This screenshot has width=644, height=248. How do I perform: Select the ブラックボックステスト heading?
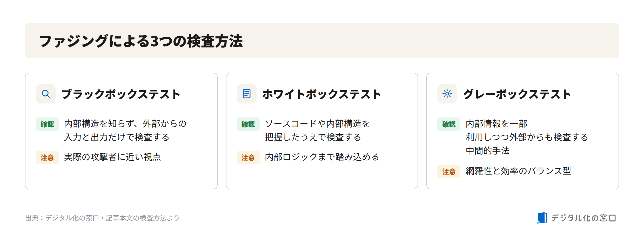[121, 94]
